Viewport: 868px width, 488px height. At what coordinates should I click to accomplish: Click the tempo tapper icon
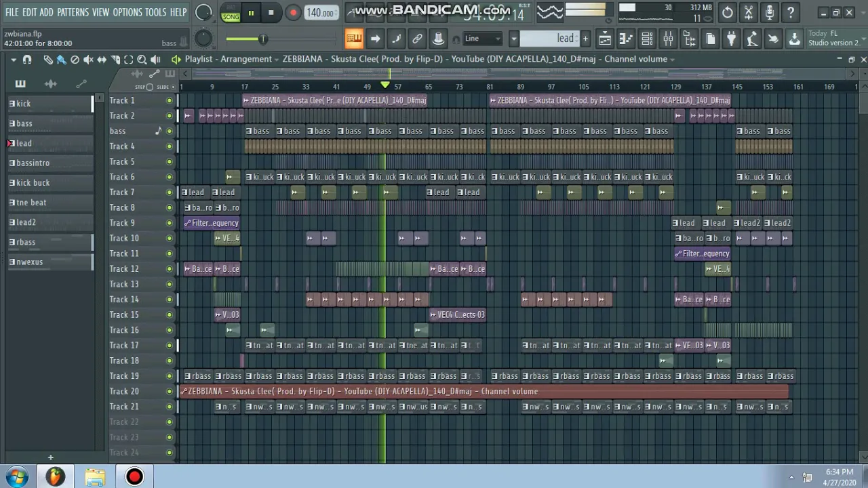coord(752,39)
